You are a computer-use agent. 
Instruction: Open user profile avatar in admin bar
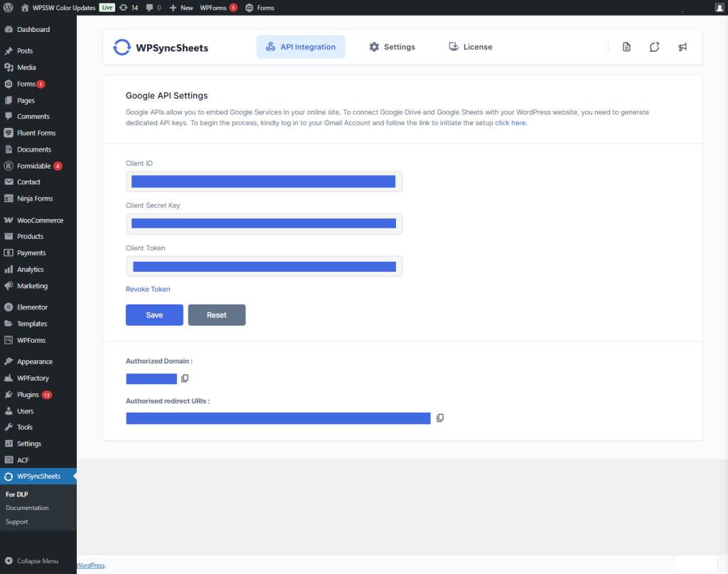(719, 7)
